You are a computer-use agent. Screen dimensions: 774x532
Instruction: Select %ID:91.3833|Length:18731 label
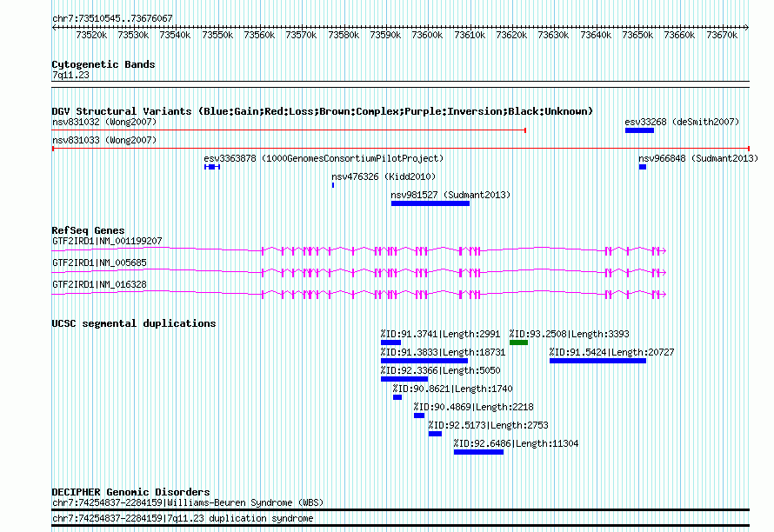pyautogui.click(x=443, y=352)
